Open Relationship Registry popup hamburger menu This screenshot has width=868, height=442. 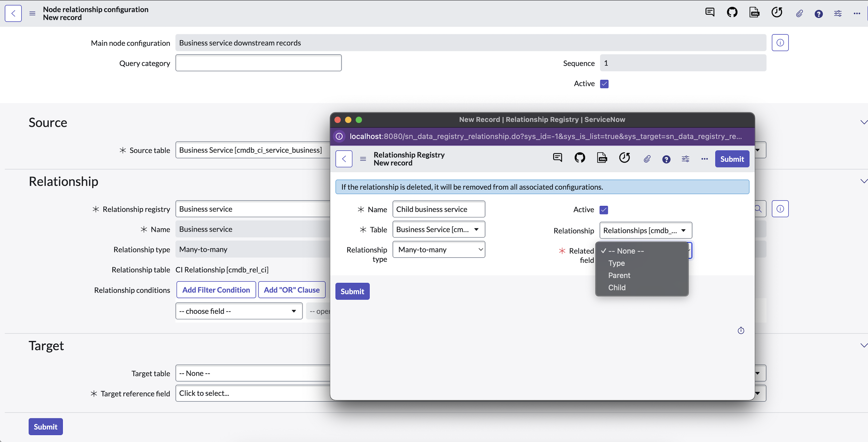363,159
